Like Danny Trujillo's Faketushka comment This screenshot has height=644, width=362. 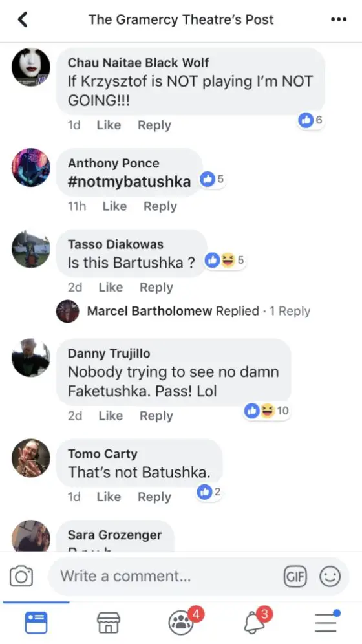click(x=111, y=416)
